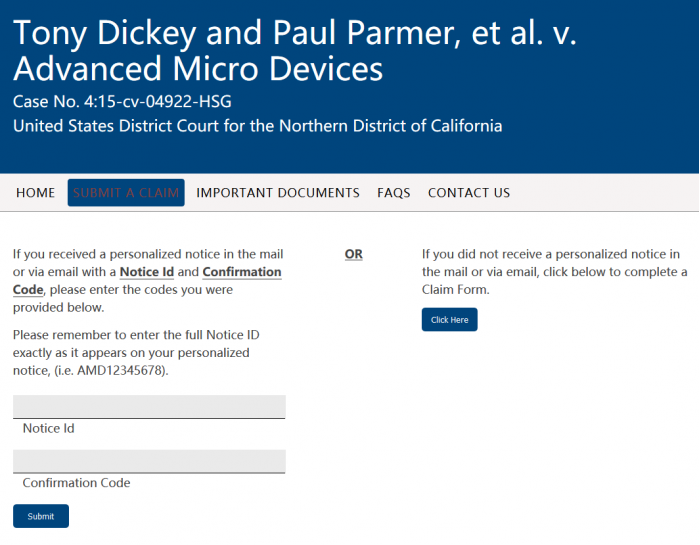Click the Case No. 4:15-cv-04922-HSG text

122,102
